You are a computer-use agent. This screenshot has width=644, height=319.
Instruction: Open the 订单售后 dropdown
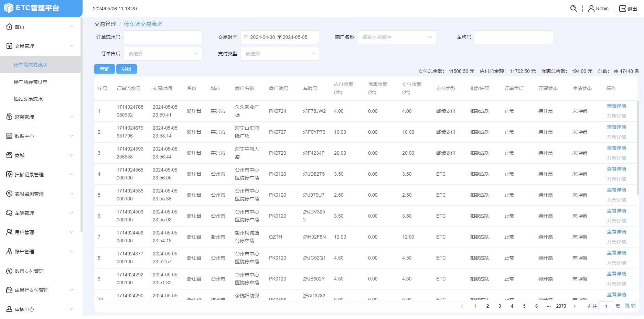tap(163, 54)
